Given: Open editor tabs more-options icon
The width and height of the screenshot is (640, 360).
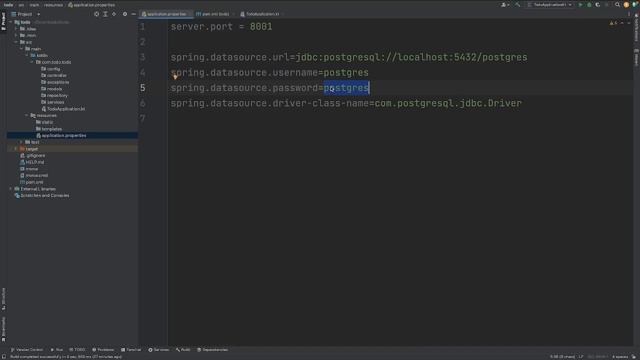Looking at the screenshot, I should click(x=629, y=14).
